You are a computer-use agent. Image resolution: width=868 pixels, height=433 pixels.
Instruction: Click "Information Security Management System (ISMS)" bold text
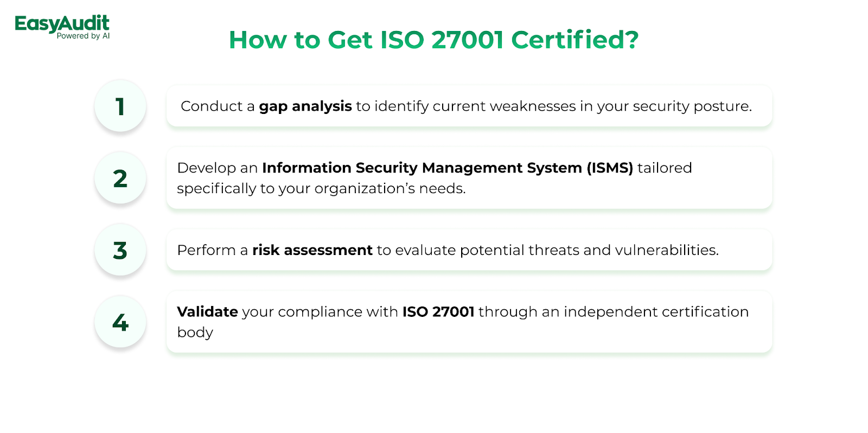pyautogui.click(x=448, y=168)
